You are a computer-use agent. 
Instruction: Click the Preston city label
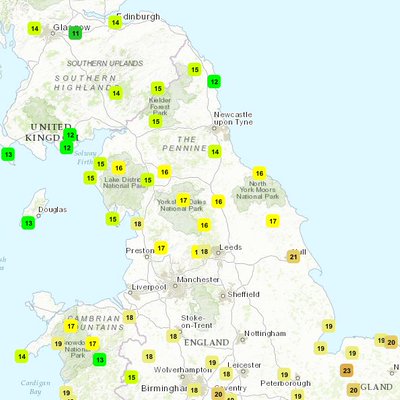click(140, 251)
